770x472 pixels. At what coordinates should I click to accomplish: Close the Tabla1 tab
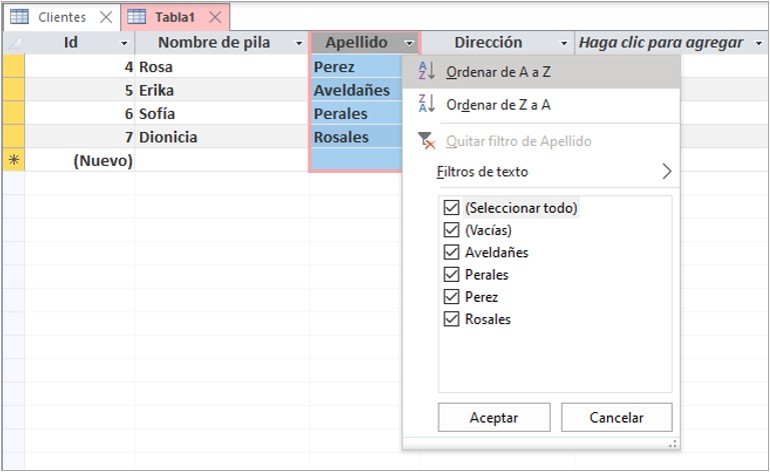click(x=215, y=17)
